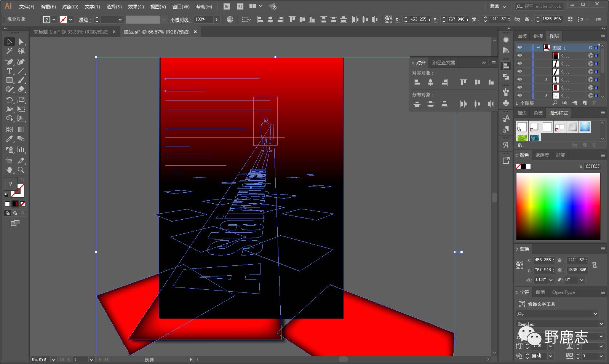Pick the Zoom tool in the toolbar
609x364 pixels.
(x=21, y=170)
